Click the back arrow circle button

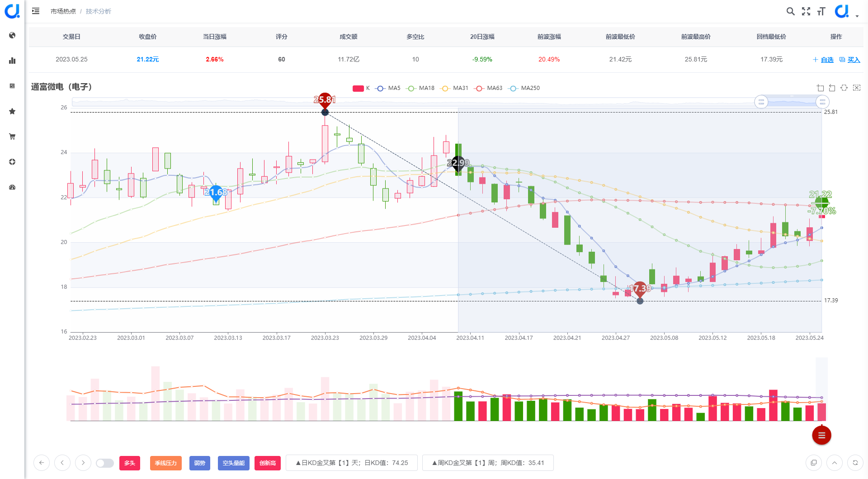coord(42,463)
